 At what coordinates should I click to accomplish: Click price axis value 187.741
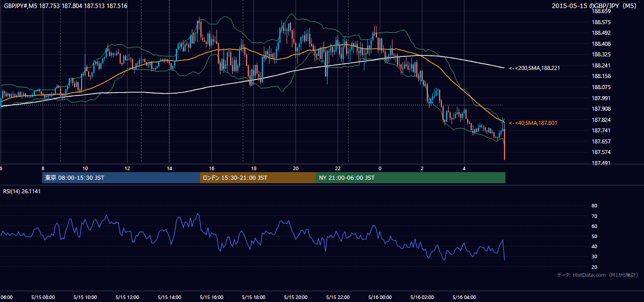point(601,130)
